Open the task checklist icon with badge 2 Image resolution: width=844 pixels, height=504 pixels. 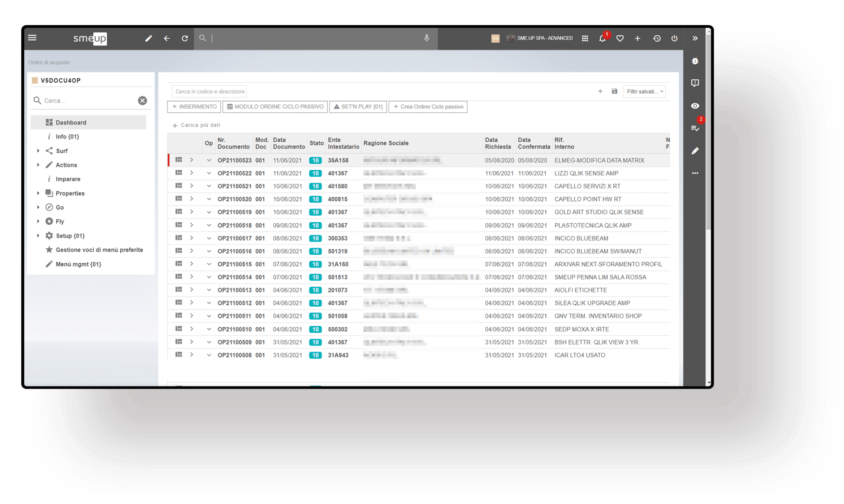[x=695, y=128]
